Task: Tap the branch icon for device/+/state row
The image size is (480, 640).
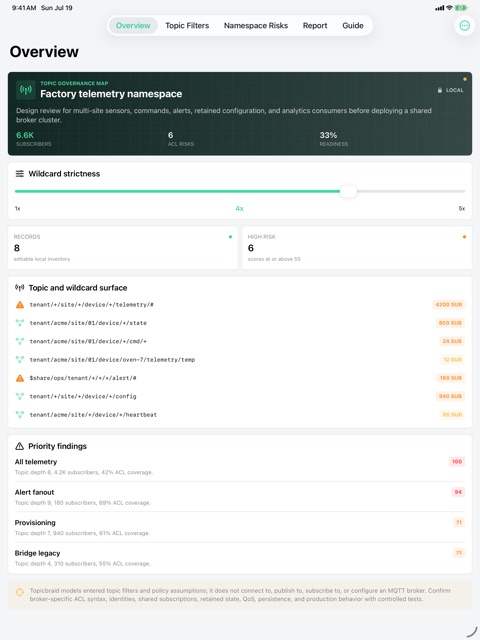Action: (x=20, y=323)
